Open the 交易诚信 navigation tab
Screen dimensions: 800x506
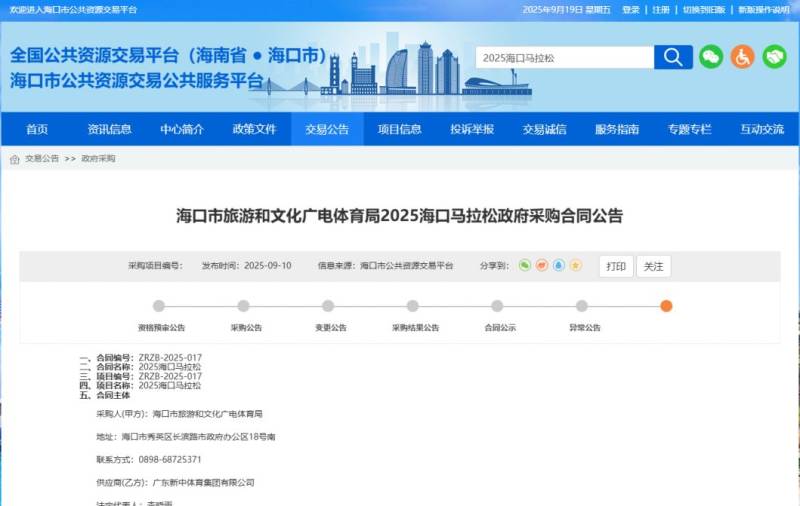pos(544,129)
